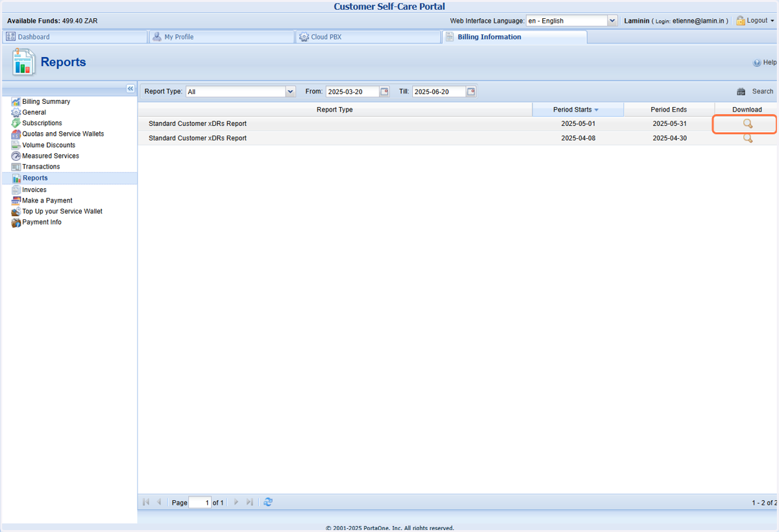Viewport: 779px width, 532px height.
Task: Click the Period Ends cell 2025-04-30
Action: 669,138
